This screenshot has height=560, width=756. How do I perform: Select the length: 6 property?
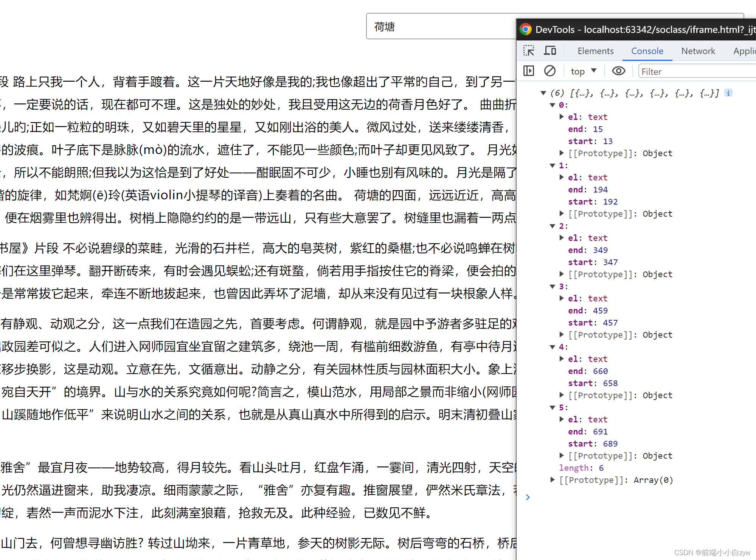pos(581,468)
